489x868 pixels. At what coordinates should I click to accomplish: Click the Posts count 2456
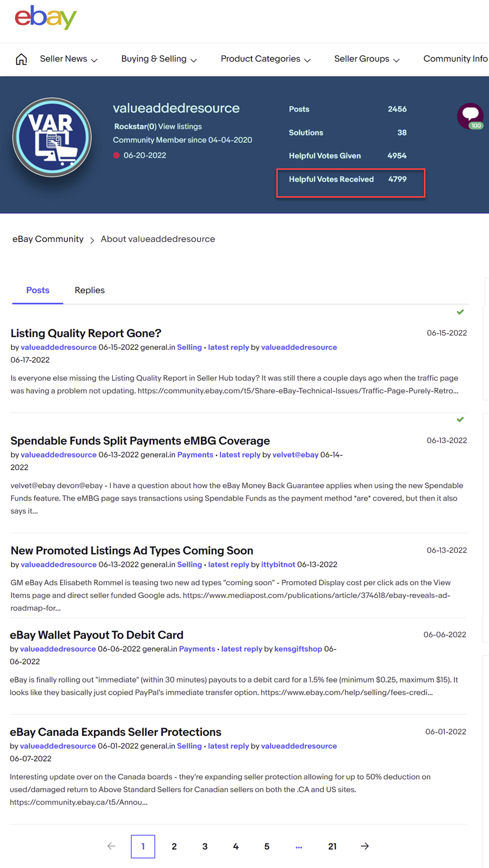click(397, 109)
